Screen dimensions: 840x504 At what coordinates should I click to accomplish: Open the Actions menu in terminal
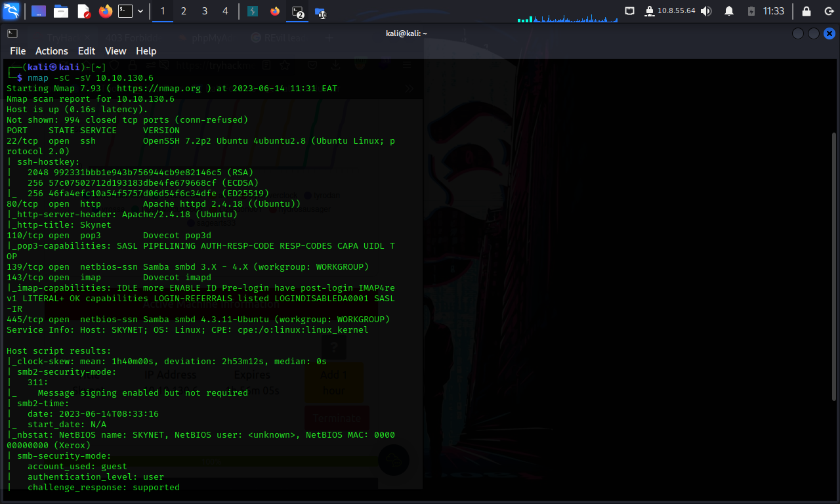tap(52, 51)
